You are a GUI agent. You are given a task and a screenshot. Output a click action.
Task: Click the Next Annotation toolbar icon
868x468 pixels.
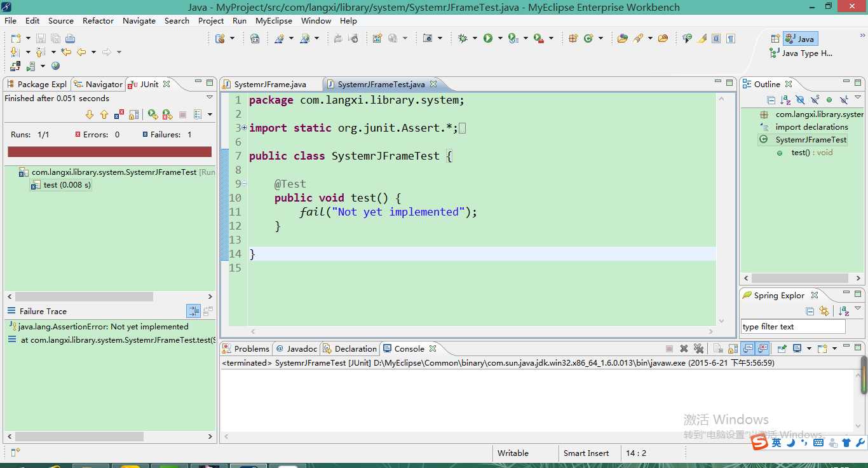click(x=15, y=52)
